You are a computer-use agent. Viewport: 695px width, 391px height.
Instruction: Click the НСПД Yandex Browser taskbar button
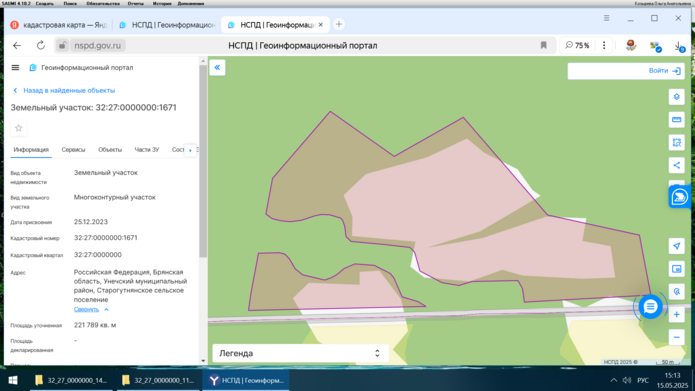pos(246,380)
